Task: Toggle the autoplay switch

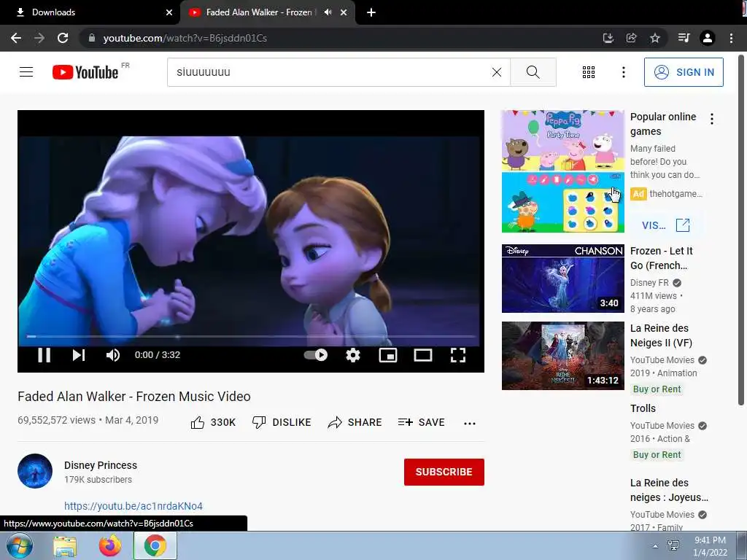Action: pos(316,355)
